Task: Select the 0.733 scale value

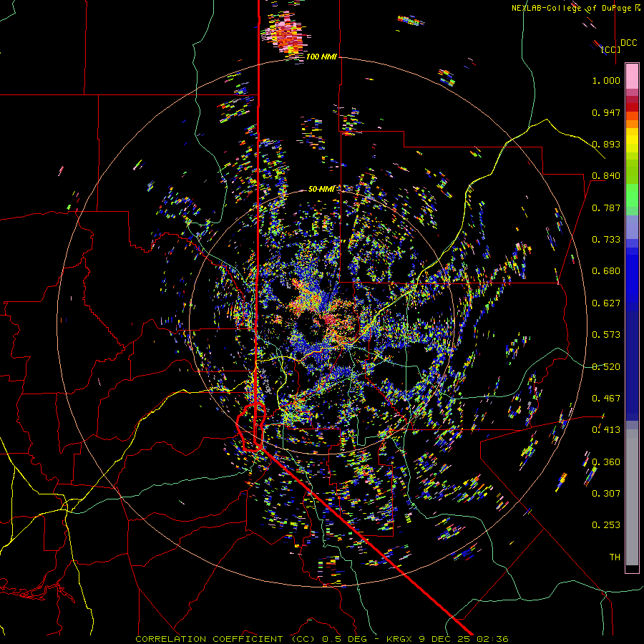Action: tap(606, 240)
